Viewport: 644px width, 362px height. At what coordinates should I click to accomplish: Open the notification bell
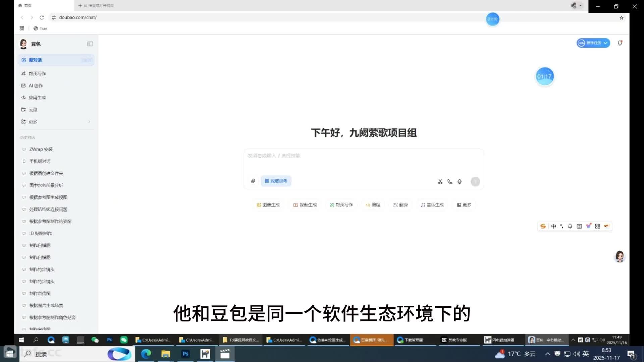[620, 43]
